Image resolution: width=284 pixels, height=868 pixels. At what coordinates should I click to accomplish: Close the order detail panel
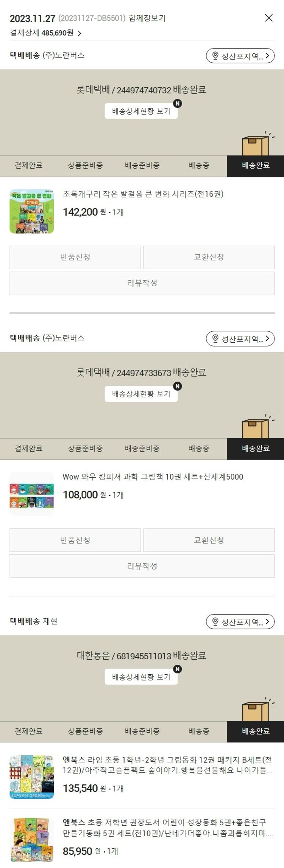(269, 18)
